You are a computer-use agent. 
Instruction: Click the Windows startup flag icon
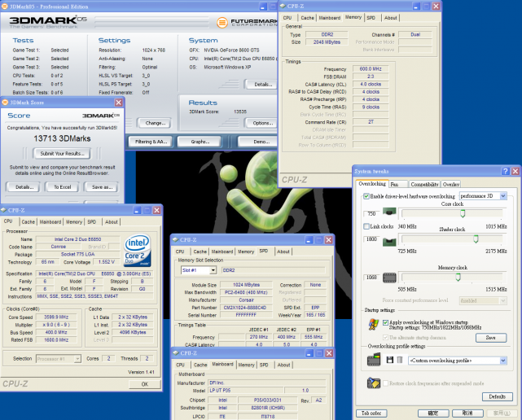(x=374, y=324)
